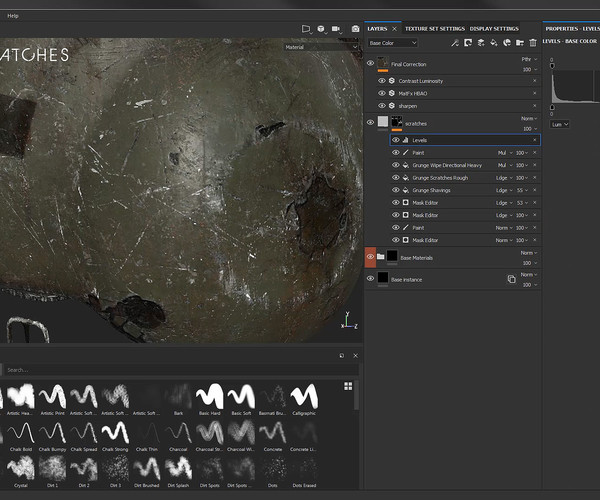This screenshot has height=500, width=600.
Task: Click the Add folder icon in Layers toolbar
Action: (520, 43)
